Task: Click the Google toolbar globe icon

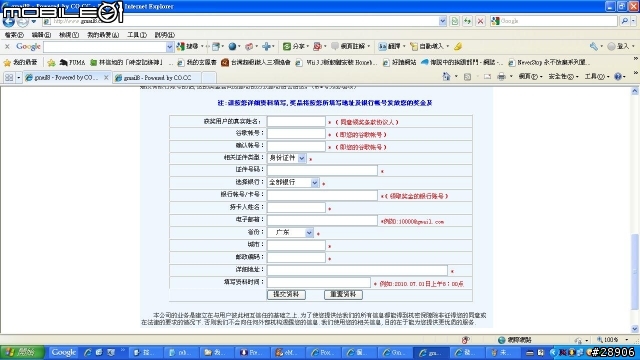Action: pos(232,47)
